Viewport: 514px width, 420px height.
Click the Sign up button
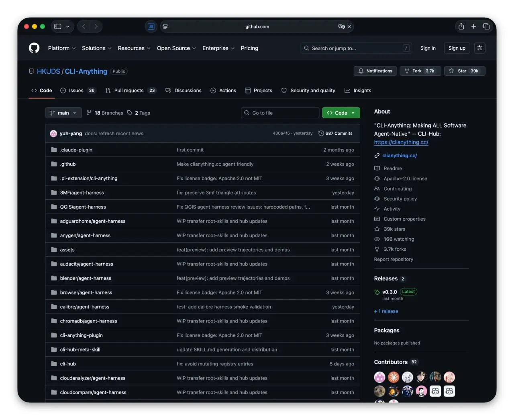(457, 48)
